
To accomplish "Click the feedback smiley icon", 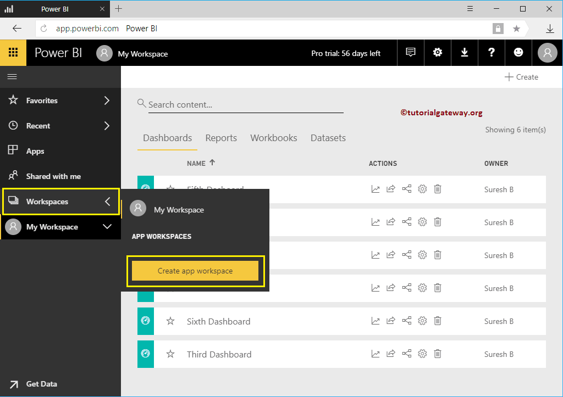I will (x=518, y=53).
